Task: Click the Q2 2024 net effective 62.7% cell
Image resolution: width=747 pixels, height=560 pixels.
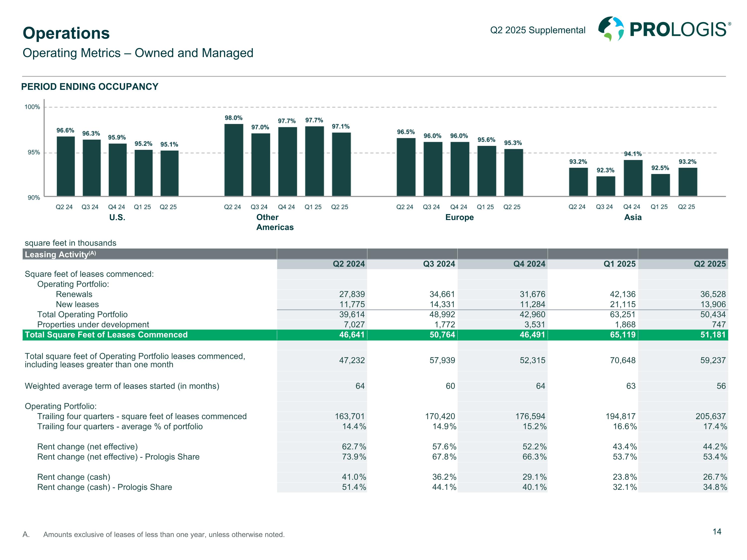Action: 354,447
